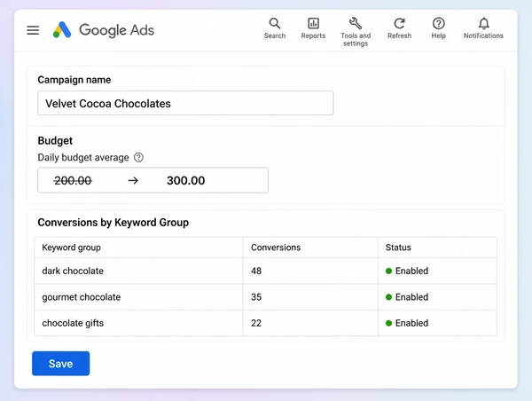
Task: Open Tools and settings
Action: pos(356,32)
